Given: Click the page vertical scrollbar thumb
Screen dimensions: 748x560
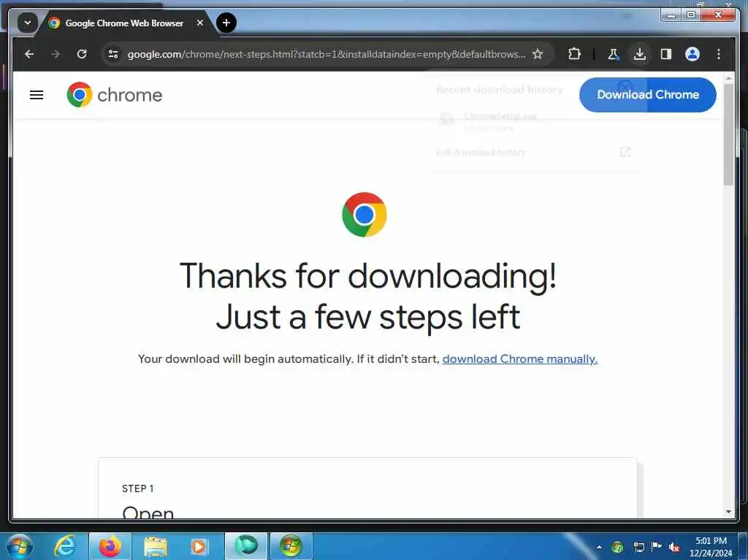Looking at the screenshot, I should [x=728, y=134].
